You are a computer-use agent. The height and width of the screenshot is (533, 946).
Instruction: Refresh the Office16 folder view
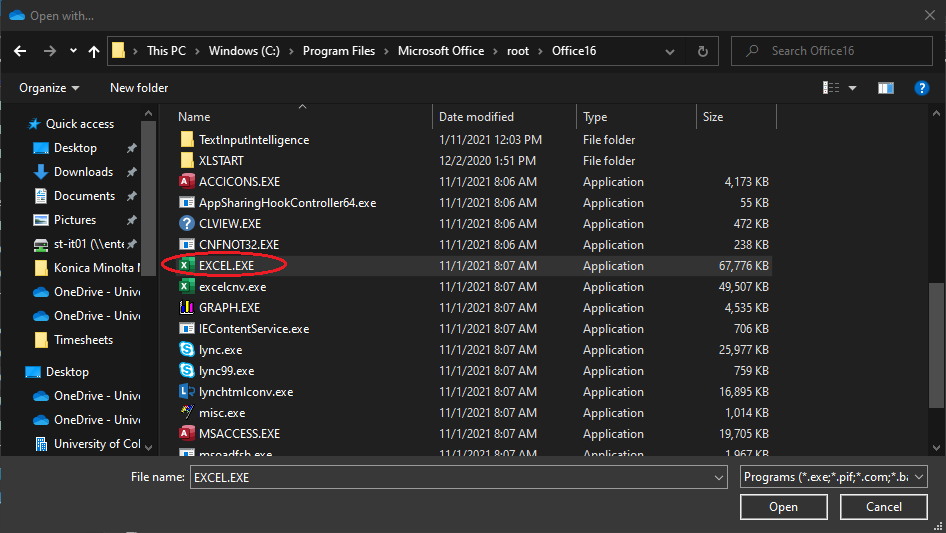(702, 51)
